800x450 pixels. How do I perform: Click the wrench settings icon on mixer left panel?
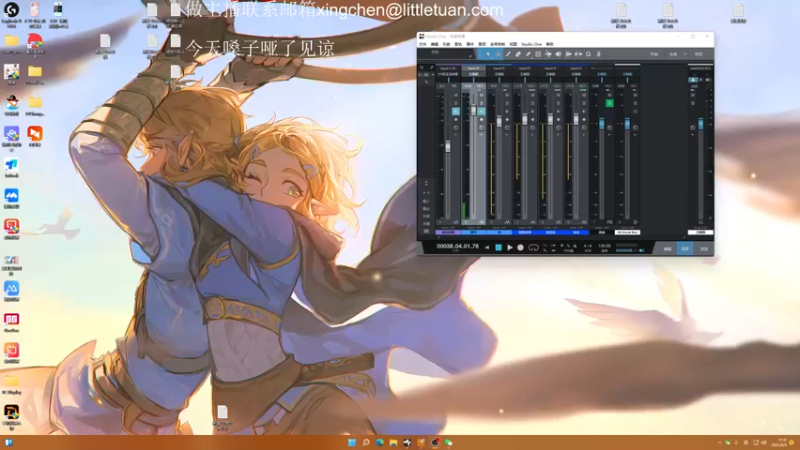coord(426,82)
